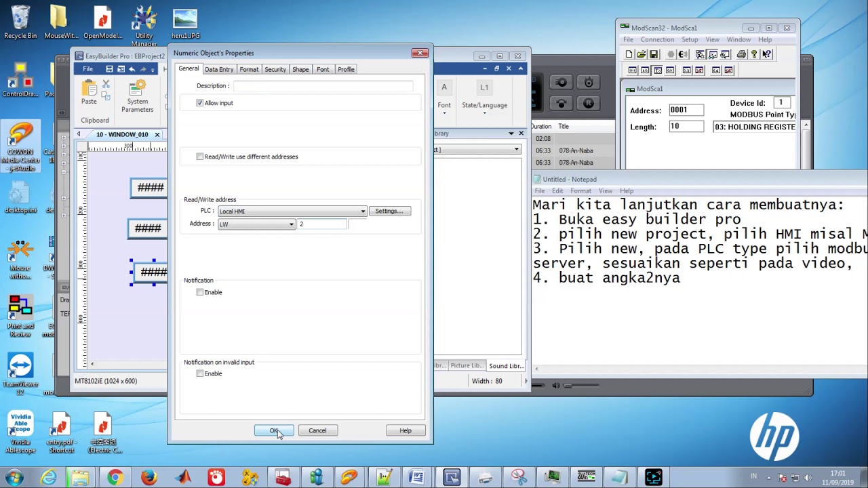Open File menu in EasyBuilder Pro
Screen dimensions: 868x488
click(88, 69)
